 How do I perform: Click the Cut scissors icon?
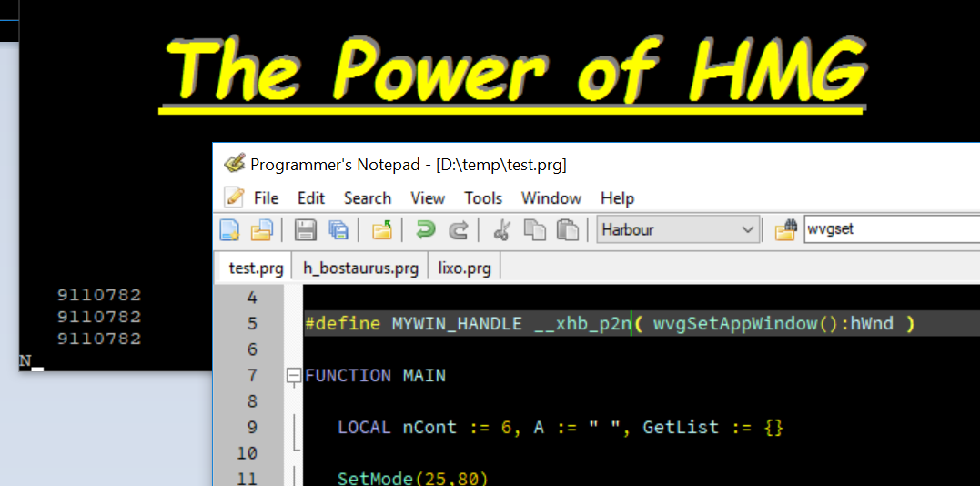click(501, 230)
